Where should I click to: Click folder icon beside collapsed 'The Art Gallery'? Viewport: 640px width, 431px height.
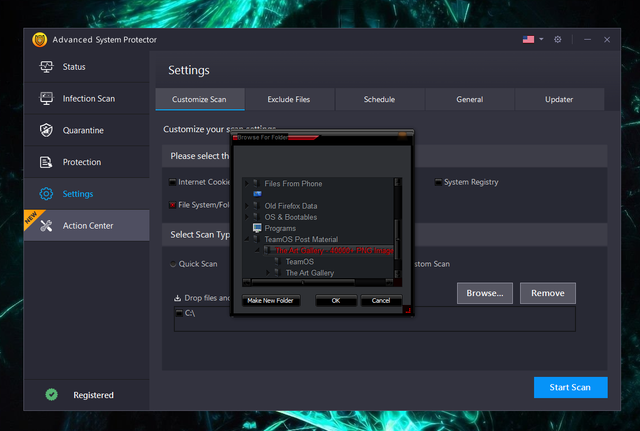(278, 272)
